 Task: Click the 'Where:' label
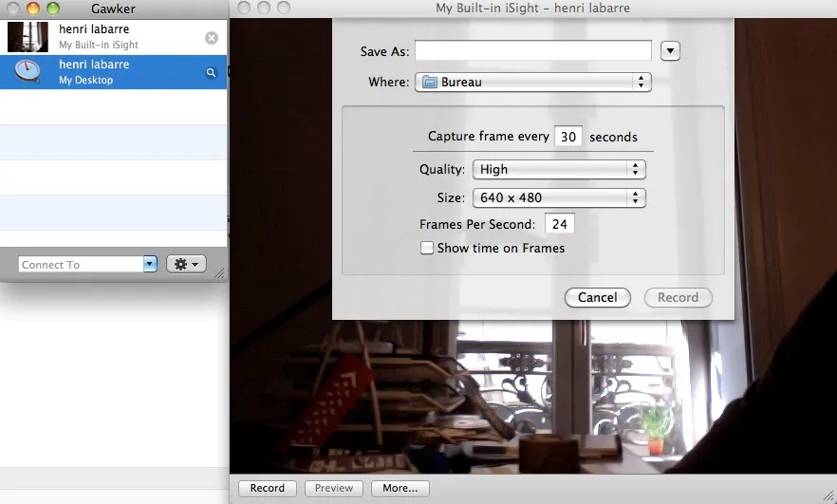(389, 83)
